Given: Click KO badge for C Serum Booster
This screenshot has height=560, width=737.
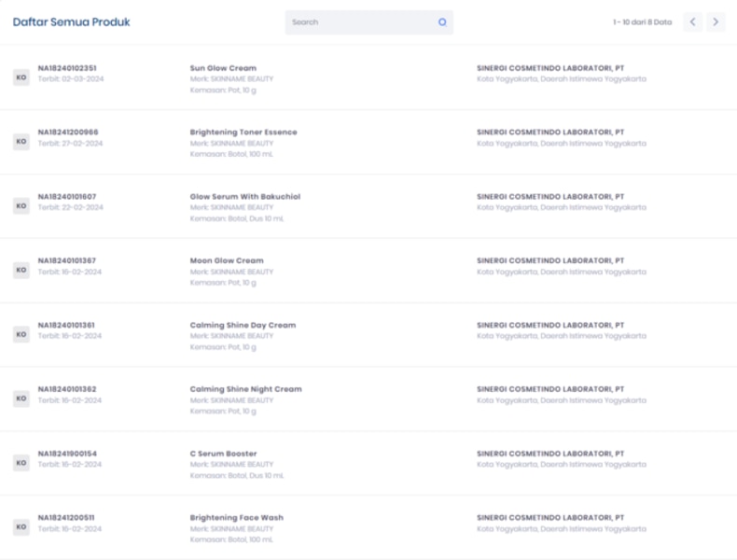Looking at the screenshot, I should point(21,463).
